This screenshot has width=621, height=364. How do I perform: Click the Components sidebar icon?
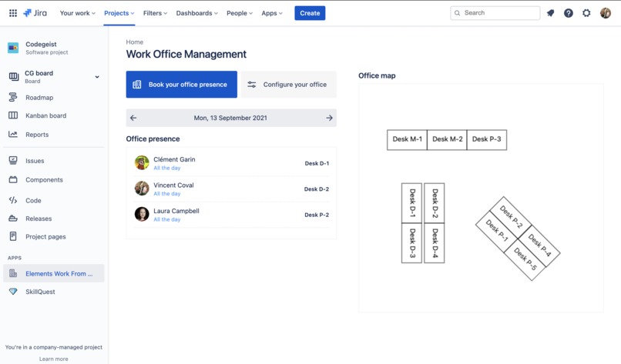coord(13,179)
